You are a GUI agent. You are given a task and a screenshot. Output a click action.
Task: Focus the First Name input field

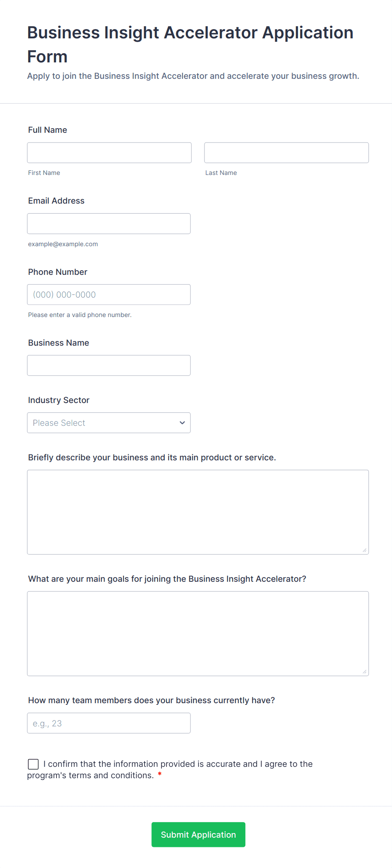(x=109, y=153)
